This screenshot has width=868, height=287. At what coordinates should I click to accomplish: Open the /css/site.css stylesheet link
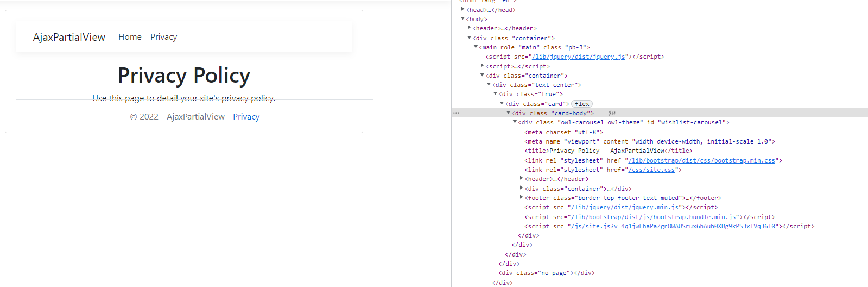coord(651,170)
